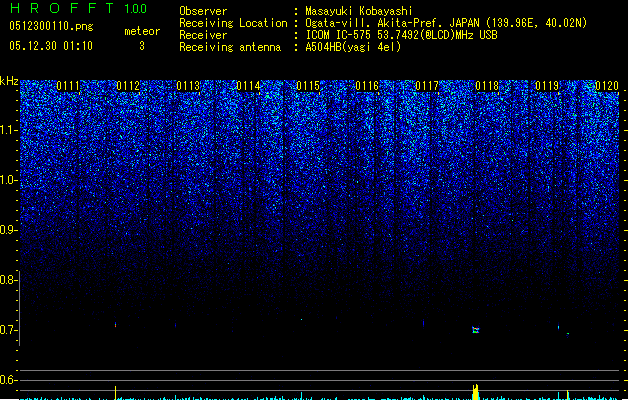Click the meteor count value 3
Image resolution: width=629 pixels, height=400 pixels.
(x=142, y=46)
